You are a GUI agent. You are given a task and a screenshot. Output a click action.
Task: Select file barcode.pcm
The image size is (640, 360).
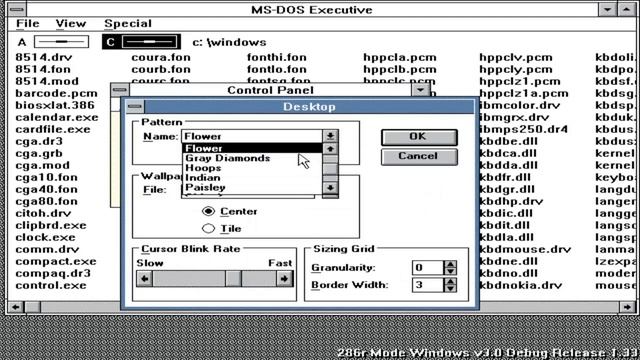(x=57, y=93)
